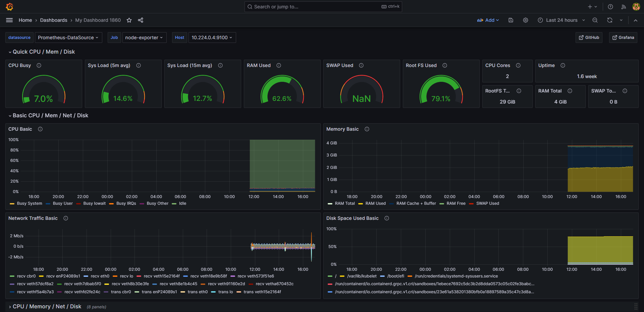Go to Dashboards breadcrumb
644x312 pixels.
click(x=54, y=20)
